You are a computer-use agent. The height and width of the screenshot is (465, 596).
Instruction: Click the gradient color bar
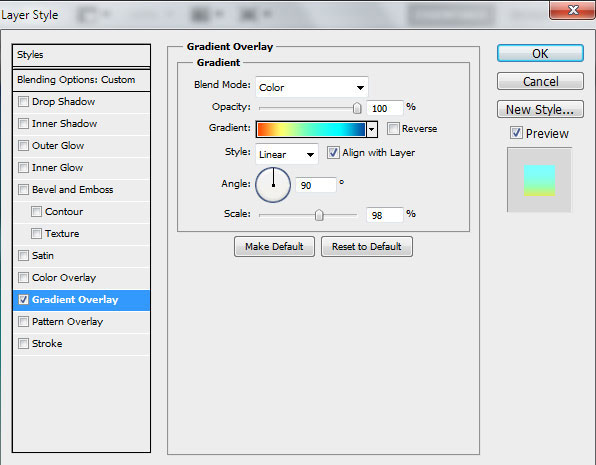(311, 129)
